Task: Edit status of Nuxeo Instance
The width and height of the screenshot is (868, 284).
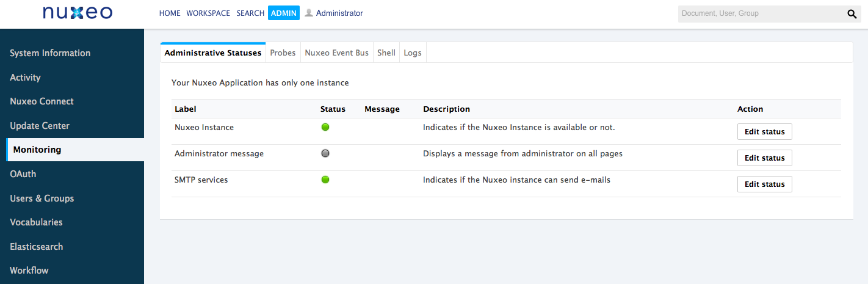Action: (x=765, y=131)
